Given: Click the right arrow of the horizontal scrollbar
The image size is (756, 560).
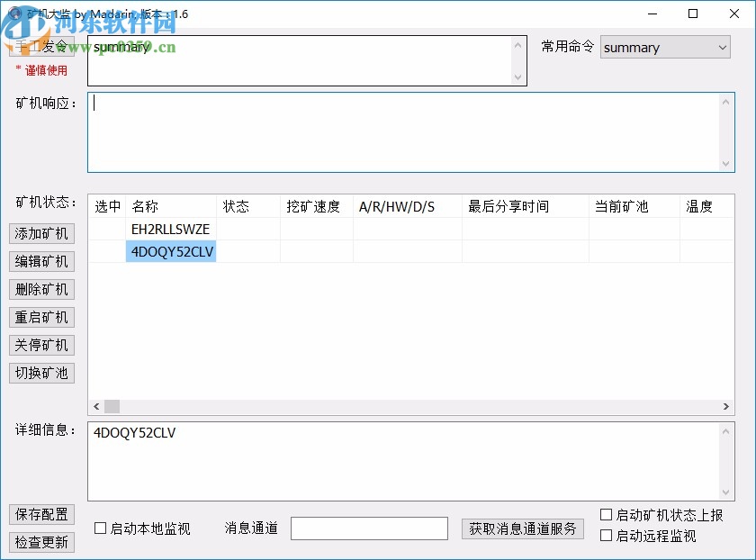Looking at the screenshot, I should click(725, 406).
